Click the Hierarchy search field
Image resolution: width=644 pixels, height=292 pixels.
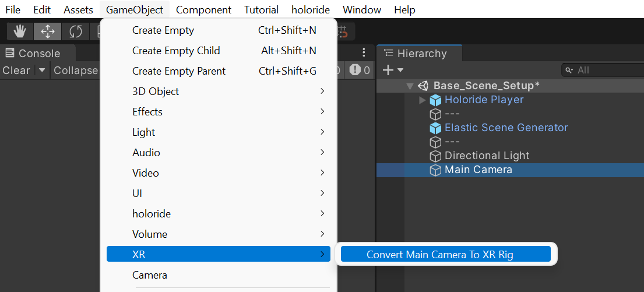coord(606,71)
